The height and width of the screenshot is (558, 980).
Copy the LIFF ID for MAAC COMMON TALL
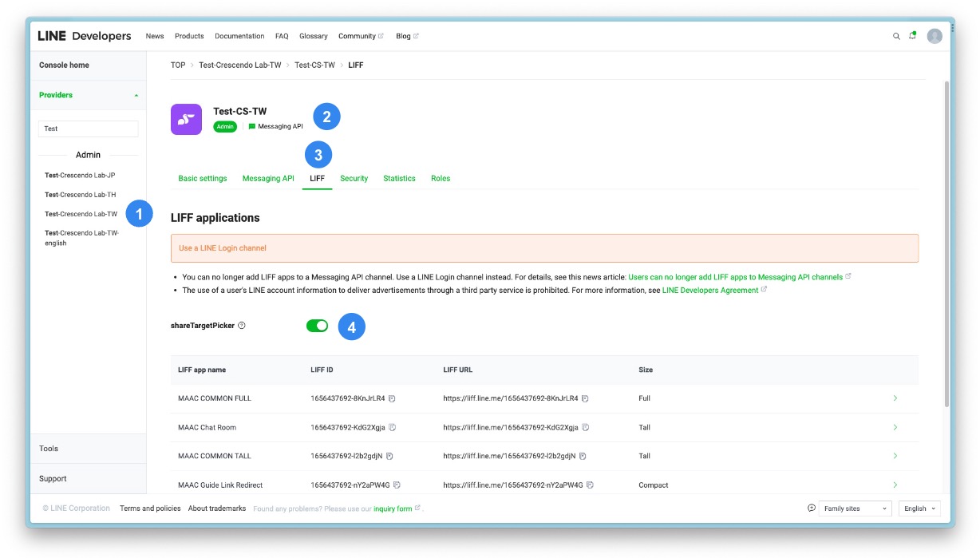pos(389,457)
